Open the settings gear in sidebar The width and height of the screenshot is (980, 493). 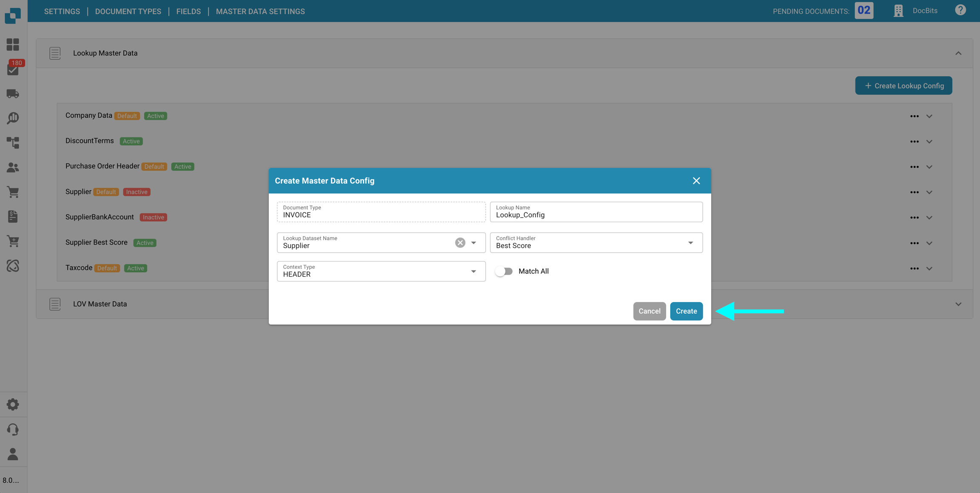pyautogui.click(x=13, y=405)
